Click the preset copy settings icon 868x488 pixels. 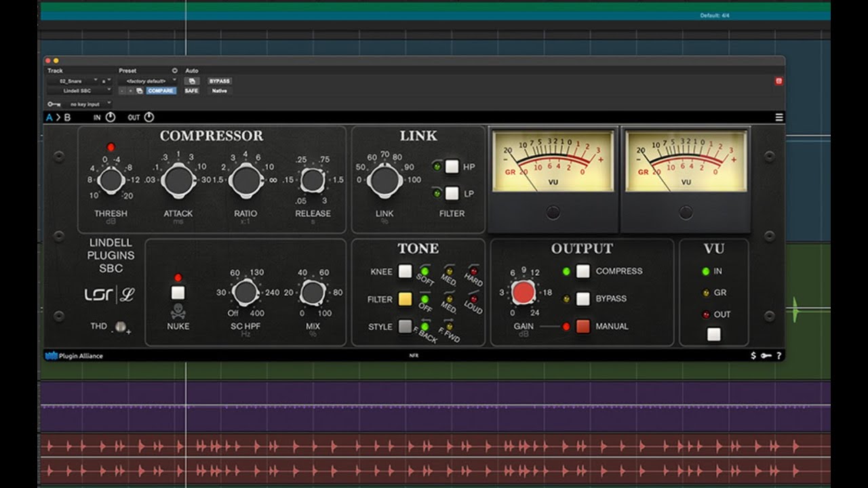coord(139,91)
